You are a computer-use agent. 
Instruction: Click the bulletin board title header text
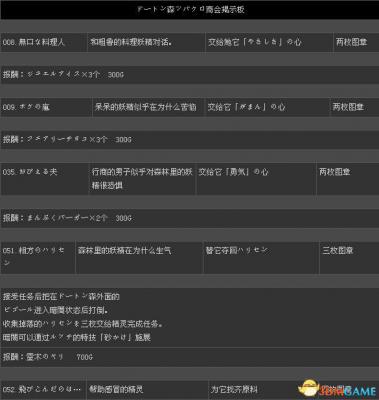tap(191, 9)
